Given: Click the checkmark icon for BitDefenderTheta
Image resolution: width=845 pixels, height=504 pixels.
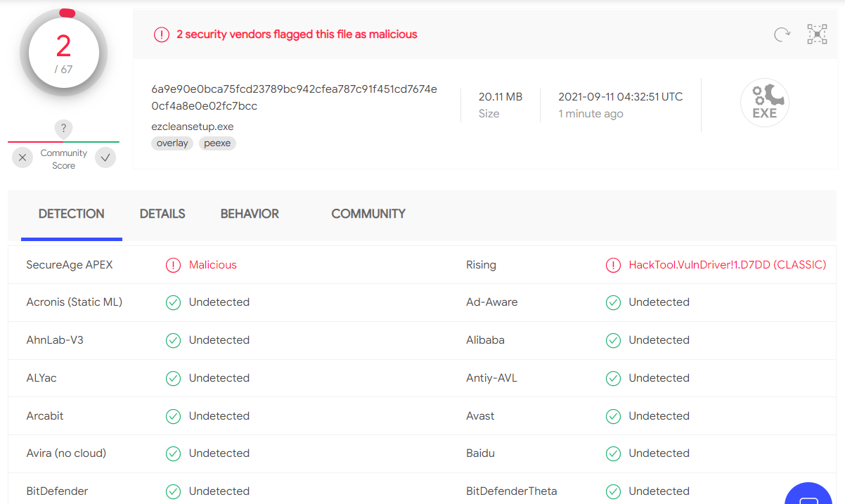Looking at the screenshot, I should coord(613,491).
